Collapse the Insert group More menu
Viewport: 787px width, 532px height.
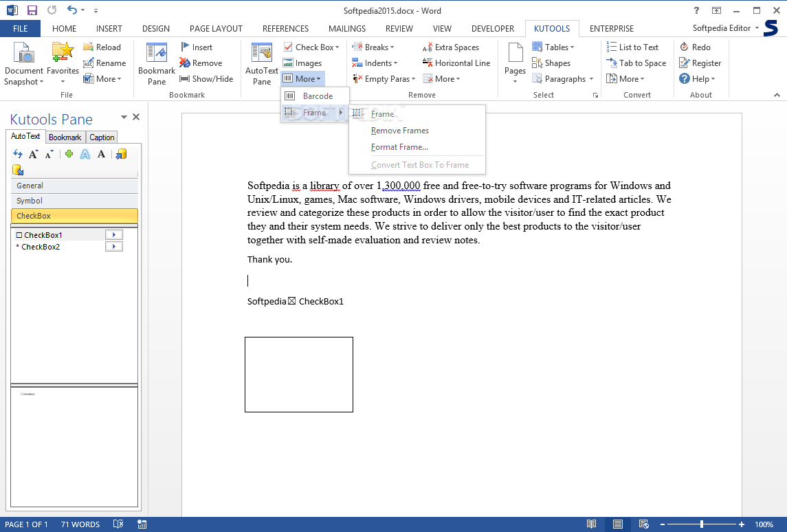point(302,79)
